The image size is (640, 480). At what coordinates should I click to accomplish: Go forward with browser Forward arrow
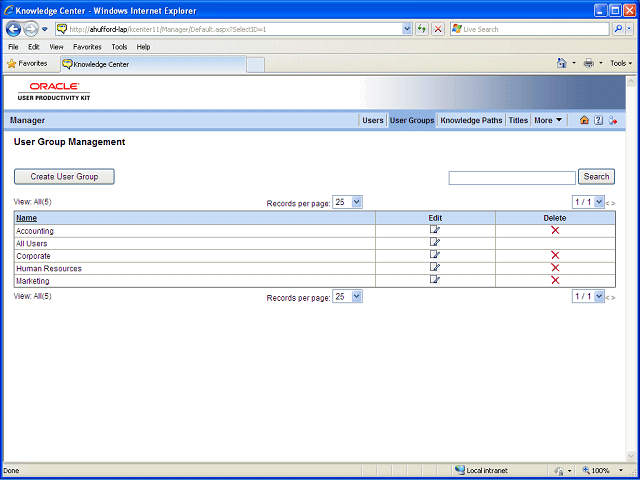(x=30, y=29)
